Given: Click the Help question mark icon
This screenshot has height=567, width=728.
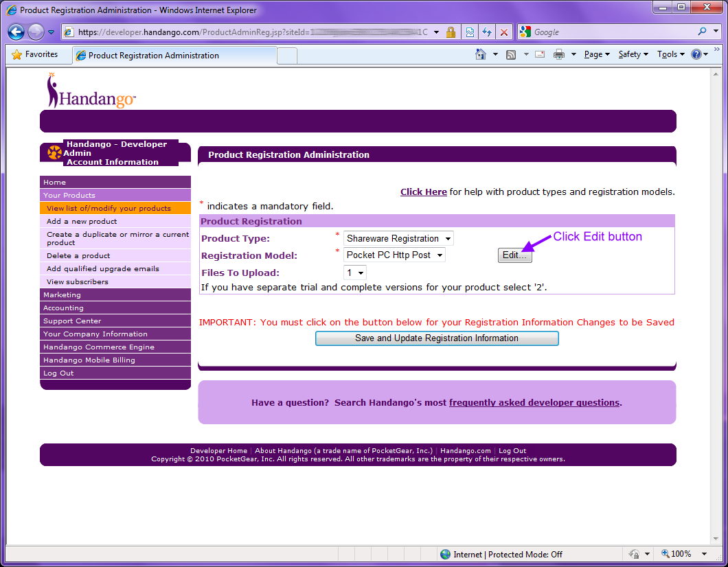Looking at the screenshot, I should pos(696,54).
